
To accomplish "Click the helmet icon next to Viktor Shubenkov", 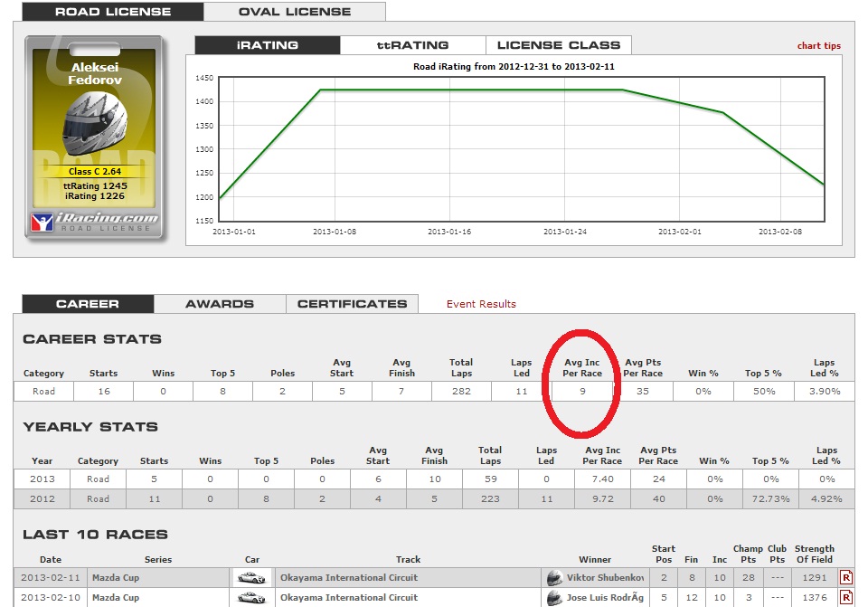I will [x=554, y=577].
